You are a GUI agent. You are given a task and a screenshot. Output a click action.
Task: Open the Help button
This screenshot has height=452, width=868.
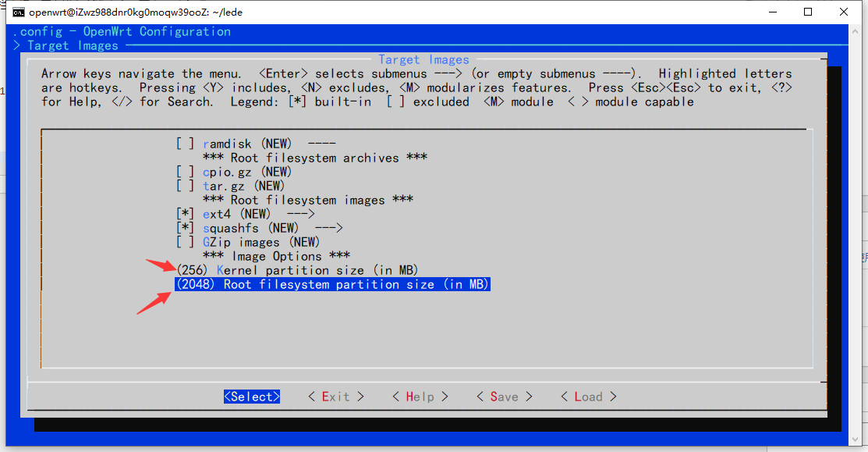pyautogui.click(x=420, y=397)
